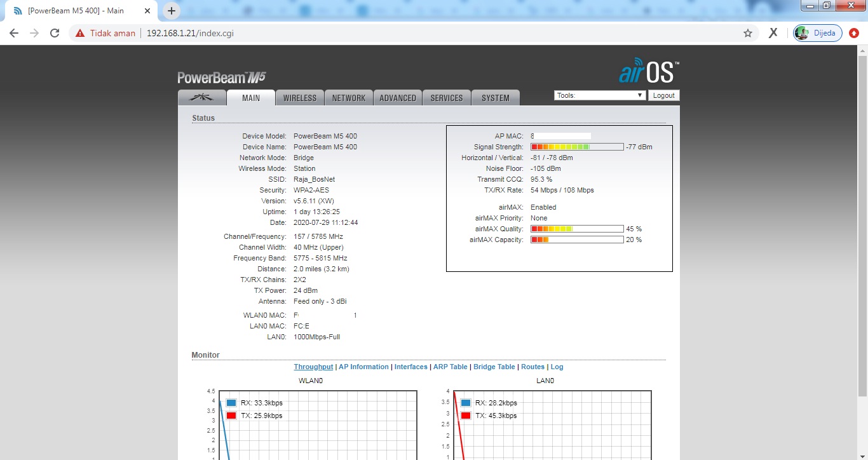
Task: Click Wireless Mode value Station
Action: click(x=304, y=168)
